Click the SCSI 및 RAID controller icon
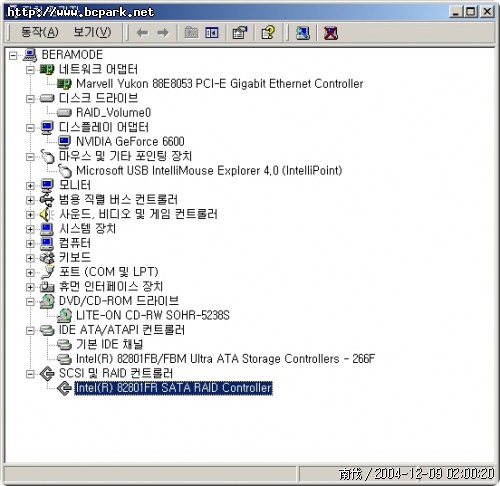The image size is (500, 486). [47, 374]
